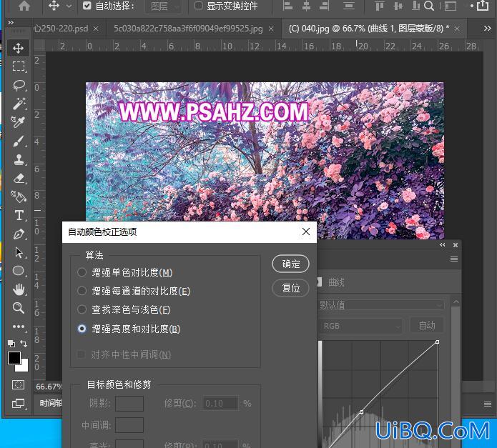Open the 默认值 preset dropdown
The image size is (497, 448).
380,305
